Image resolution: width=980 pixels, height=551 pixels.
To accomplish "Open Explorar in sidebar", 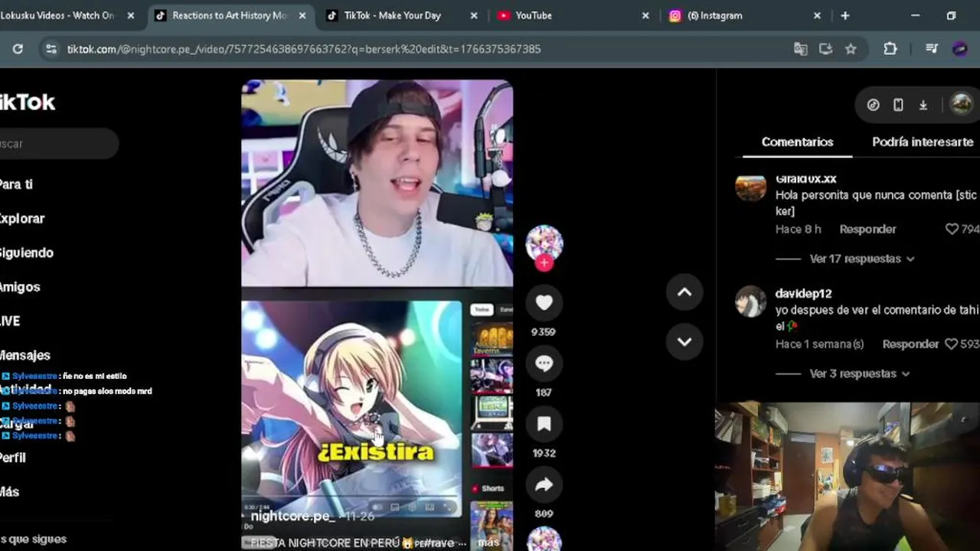I will pos(21,218).
